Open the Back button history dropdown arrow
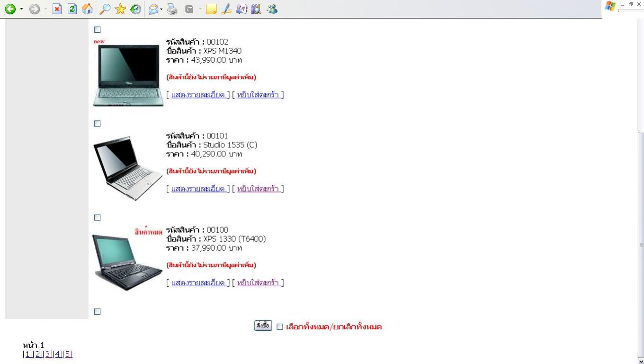 click(x=21, y=9)
